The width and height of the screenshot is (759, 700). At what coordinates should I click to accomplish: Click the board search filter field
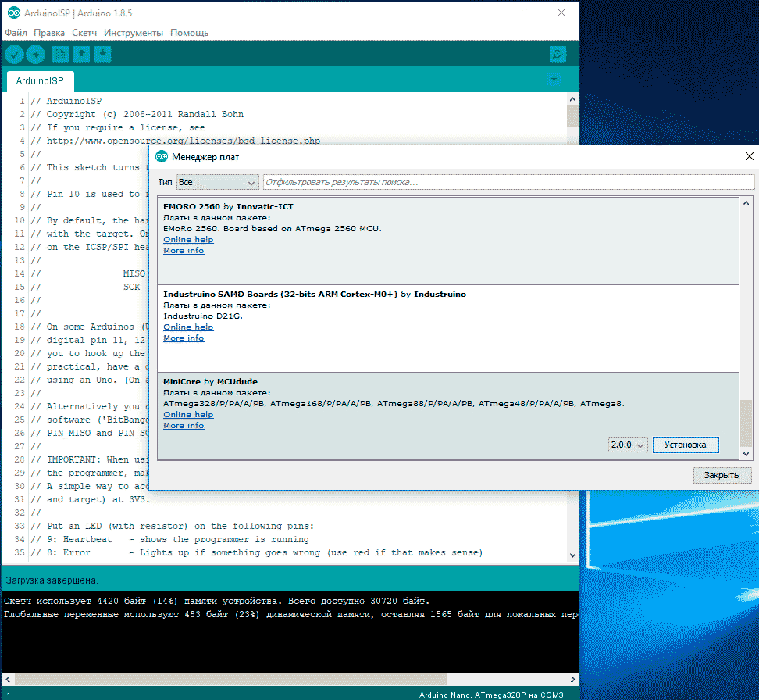pos(508,182)
